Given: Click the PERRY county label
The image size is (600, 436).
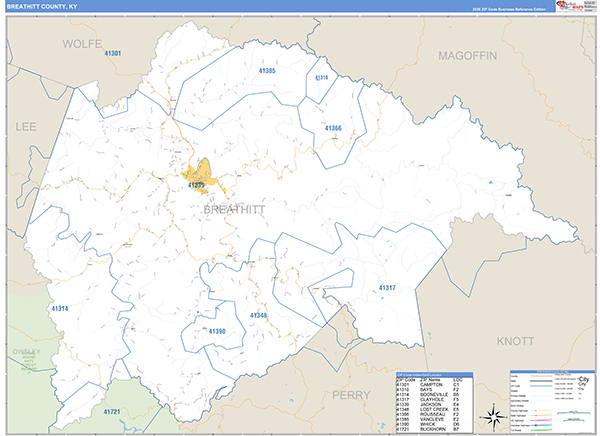Looking at the screenshot, I should point(351,395).
